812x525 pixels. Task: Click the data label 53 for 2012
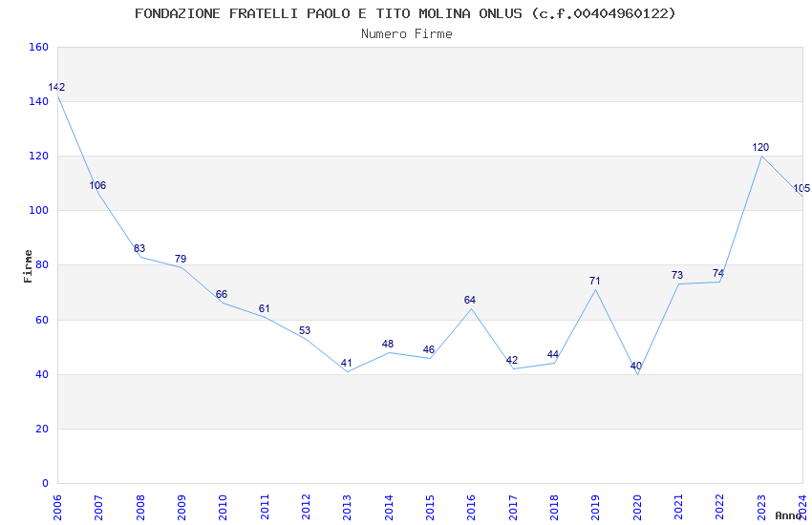(305, 330)
